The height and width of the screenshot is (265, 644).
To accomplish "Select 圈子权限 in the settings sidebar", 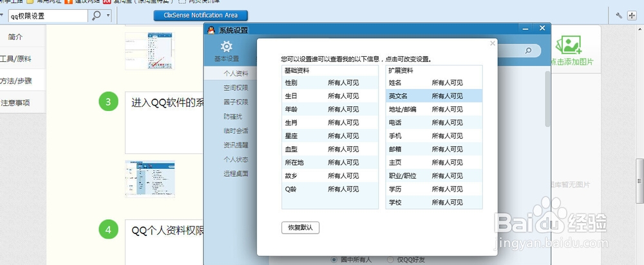I will pos(236,102).
